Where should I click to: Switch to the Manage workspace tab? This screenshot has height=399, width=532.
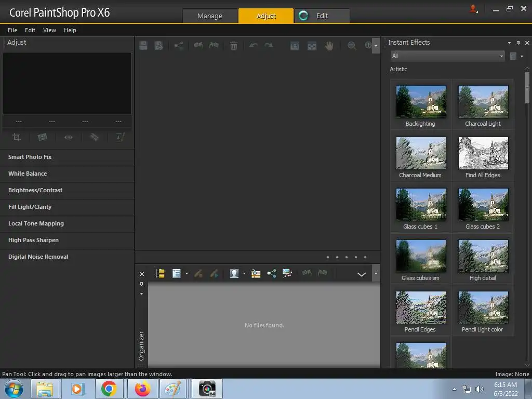pyautogui.click(x=210, y=16)
